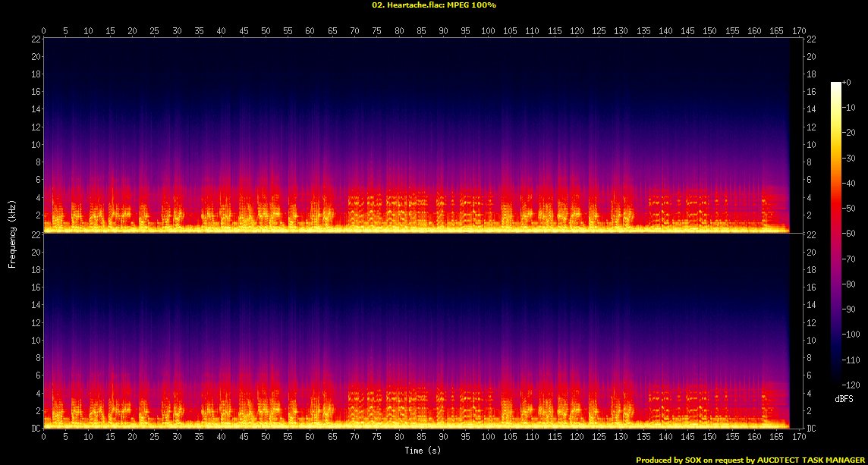Image resolution: width=868 pixels, height=465 pixels.
Task: Click the 50 second tick on bottom time axis
Action: click(x=266, y=437)
